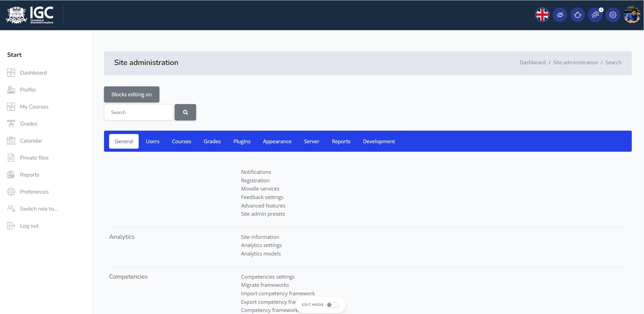Select the Grades sidebar icon
The height and width of the screenshot is (314, 644).
(11, 123)
